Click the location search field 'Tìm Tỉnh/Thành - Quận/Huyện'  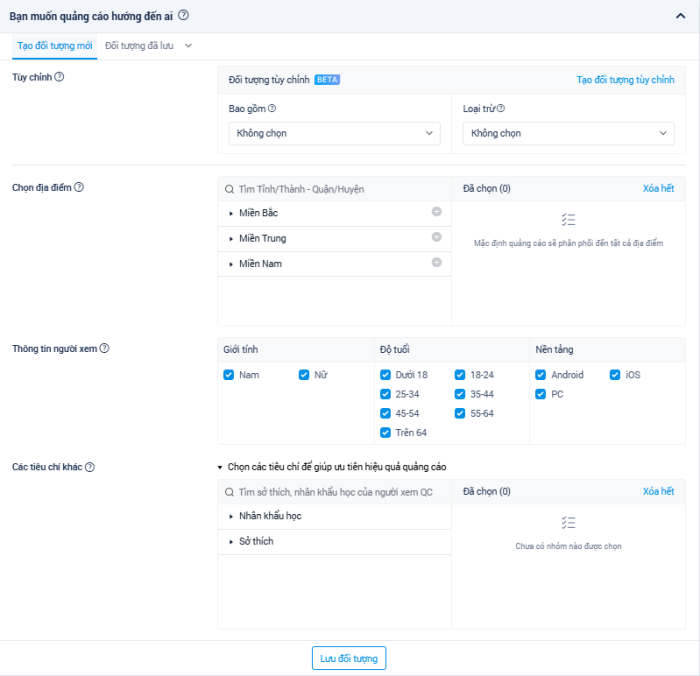tap(334, 189)
